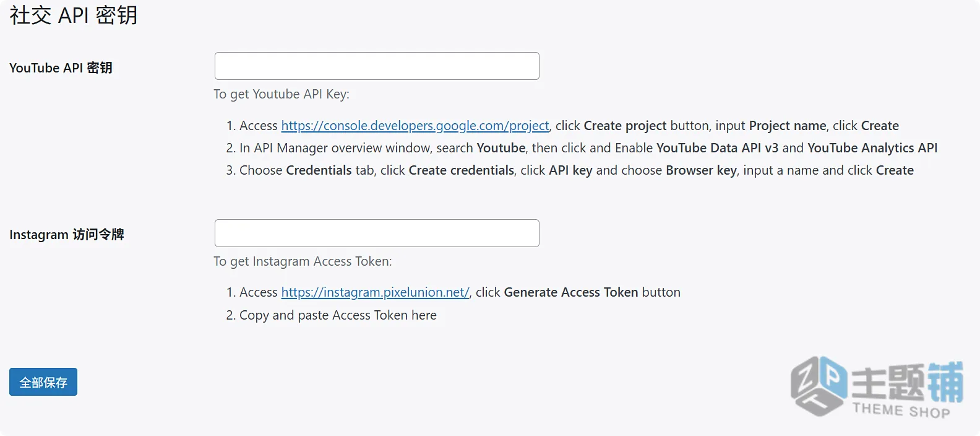Click the Instagram 访问令牌 input field
This screenshot has width=980, height=436.
point(377,233)
